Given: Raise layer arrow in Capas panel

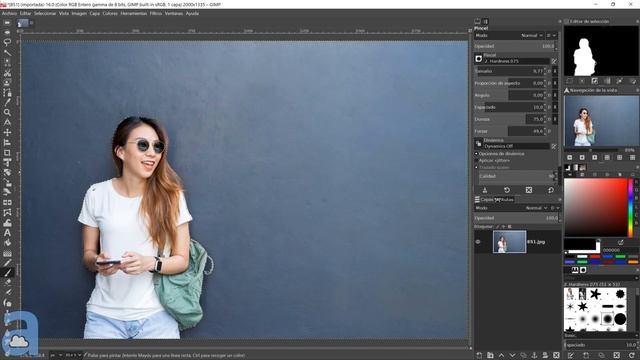Looking at the screenshot, I should (x=501, y=356).
